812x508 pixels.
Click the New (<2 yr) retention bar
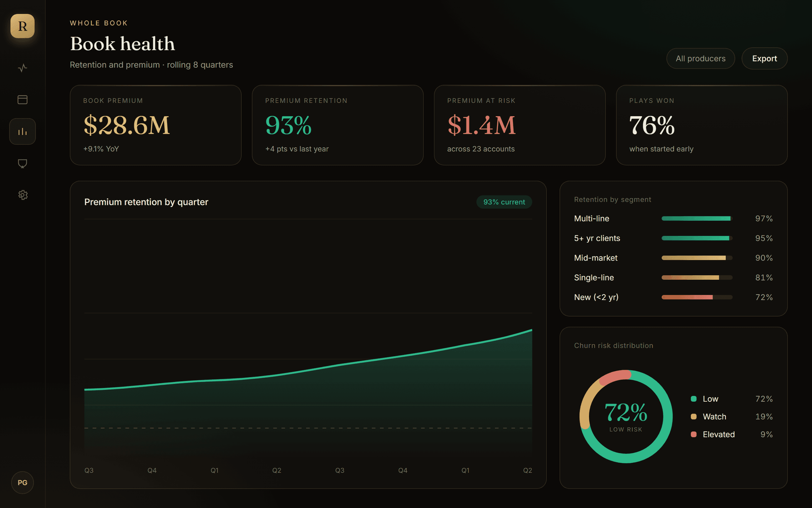pyautogui.click(x=697, y=297)
